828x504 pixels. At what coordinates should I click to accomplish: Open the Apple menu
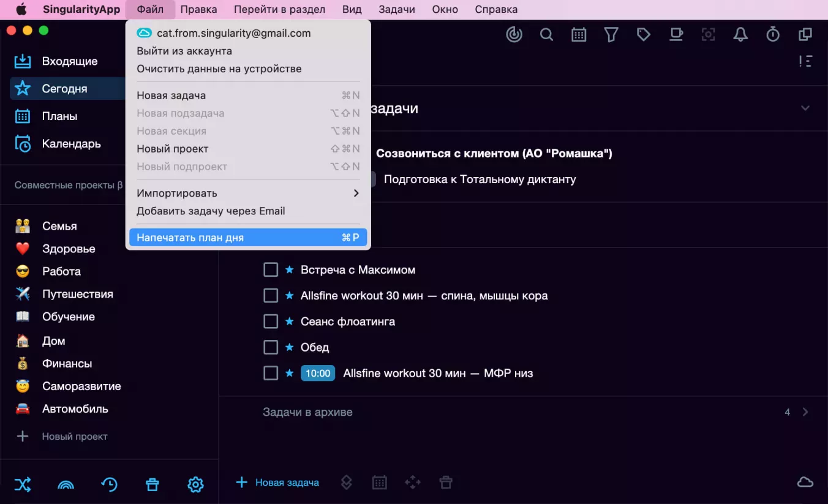[x=21, y=9]
